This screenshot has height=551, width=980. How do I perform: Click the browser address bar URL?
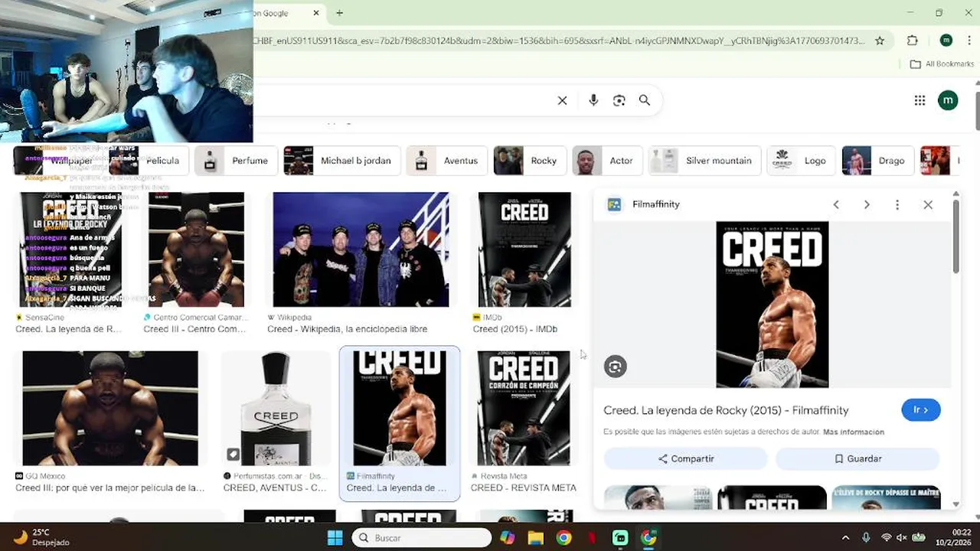coord(559,41)
